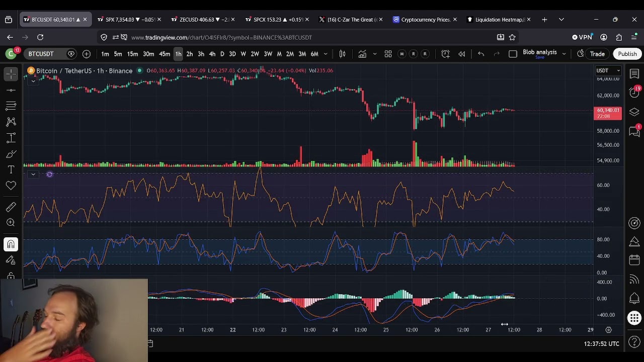Select the zoom in tool
This screenshot has height=362, width=644.
[x=11, y=223]
